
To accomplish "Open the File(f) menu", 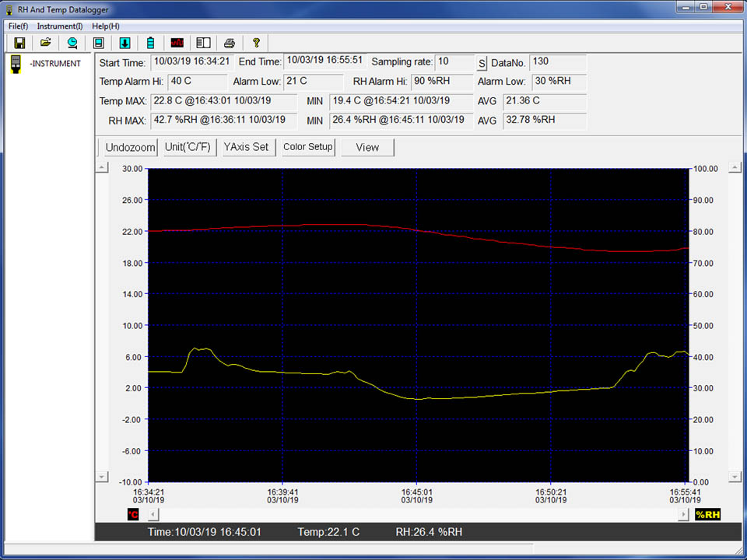I will (18, 26).
